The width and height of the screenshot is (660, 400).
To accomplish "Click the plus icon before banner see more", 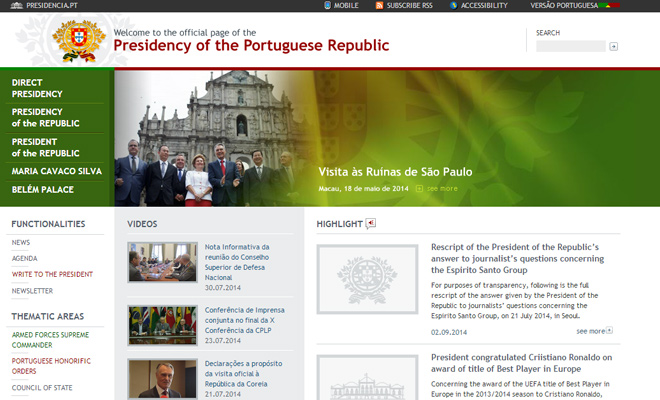I will [419, 189].
